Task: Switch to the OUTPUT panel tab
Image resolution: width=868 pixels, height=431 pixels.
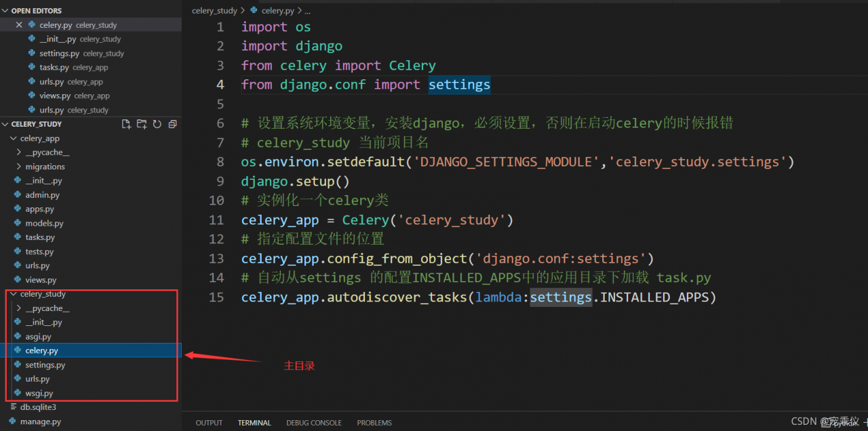Action: [x=209, y=423]
